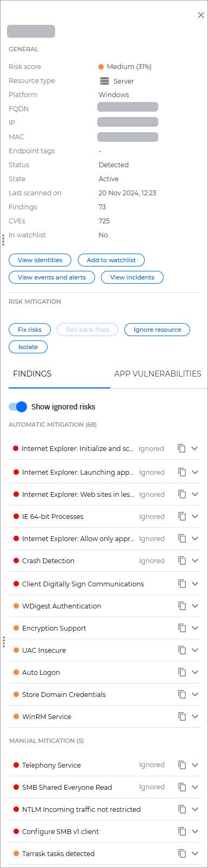Expand the Encryption Support finding
208x868 pixels.
tap(195, 628)
